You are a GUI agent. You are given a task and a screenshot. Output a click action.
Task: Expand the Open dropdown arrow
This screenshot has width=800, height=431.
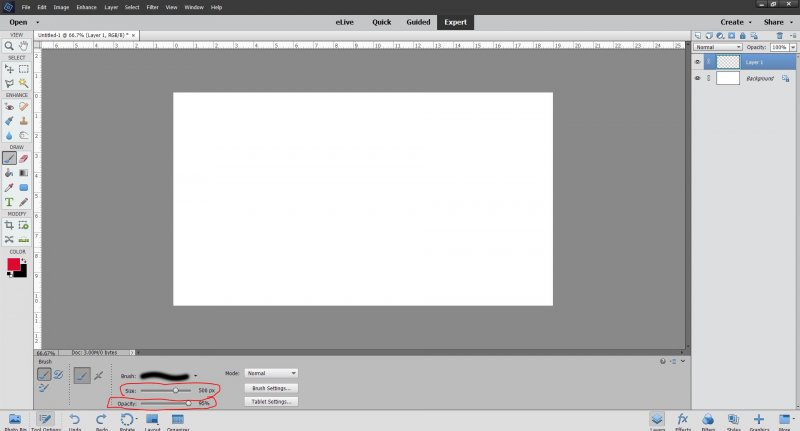37,22
